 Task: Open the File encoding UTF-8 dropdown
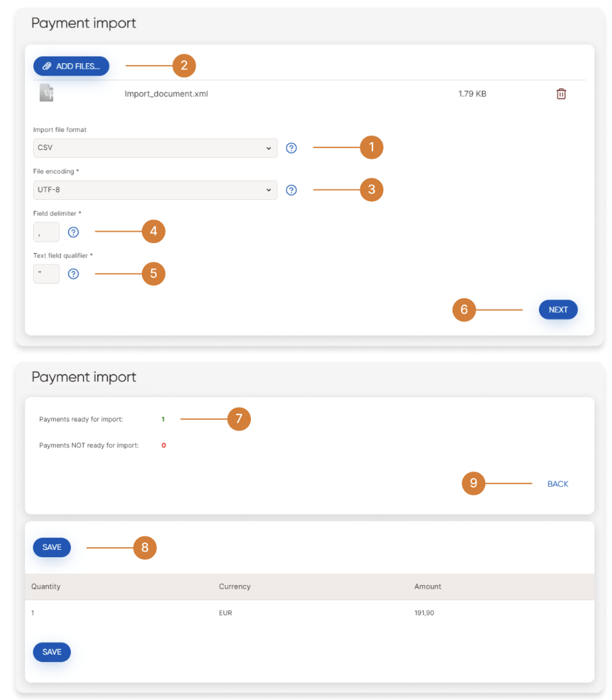pyautogui.click(x=155, y=190)
